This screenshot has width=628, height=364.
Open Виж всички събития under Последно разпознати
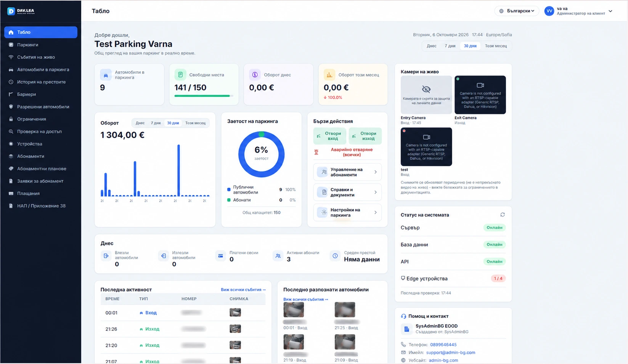306,300
